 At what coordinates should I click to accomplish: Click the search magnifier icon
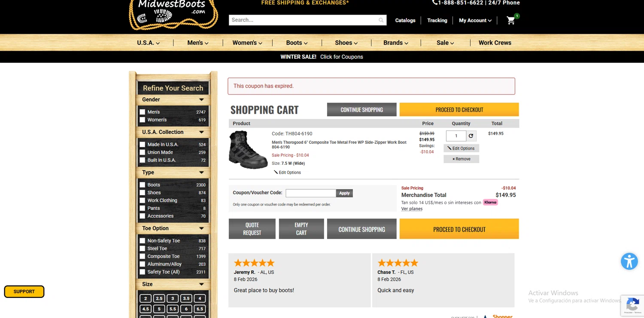point(381,20)
